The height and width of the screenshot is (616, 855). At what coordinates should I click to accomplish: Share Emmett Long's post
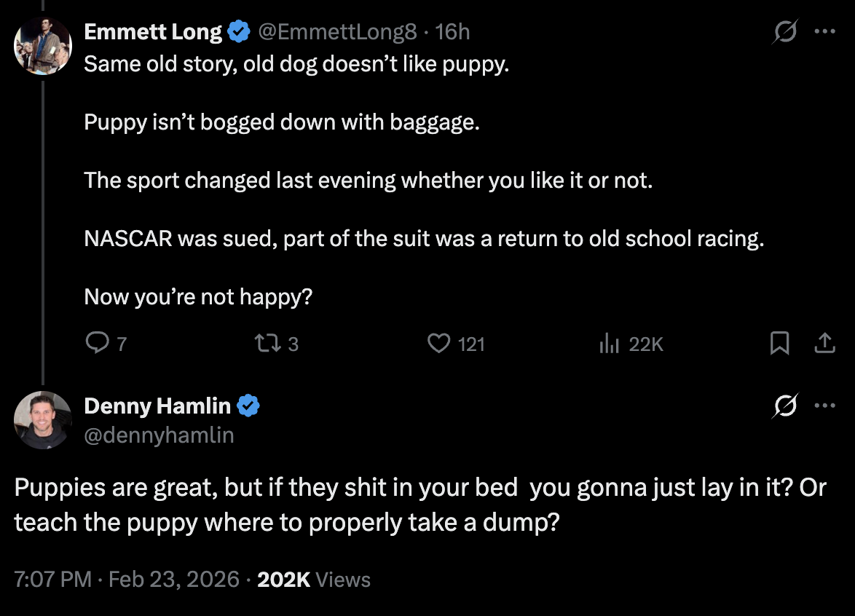[824, 343]
